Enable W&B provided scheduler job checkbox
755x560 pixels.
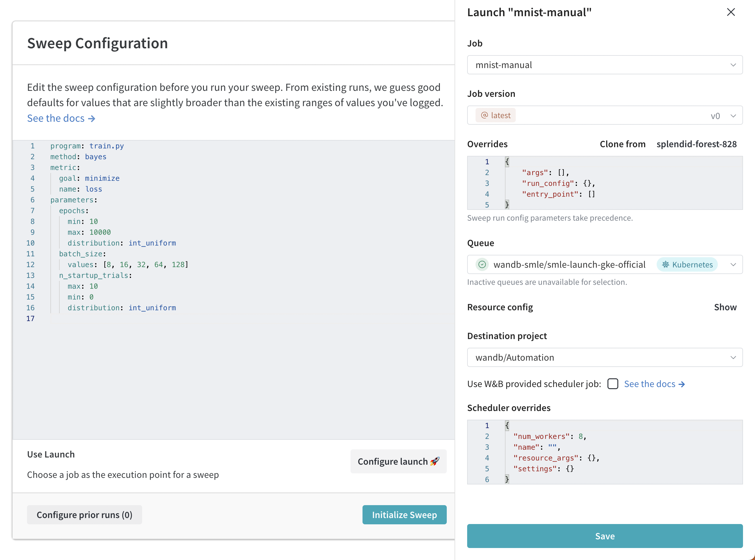[613, 384]
